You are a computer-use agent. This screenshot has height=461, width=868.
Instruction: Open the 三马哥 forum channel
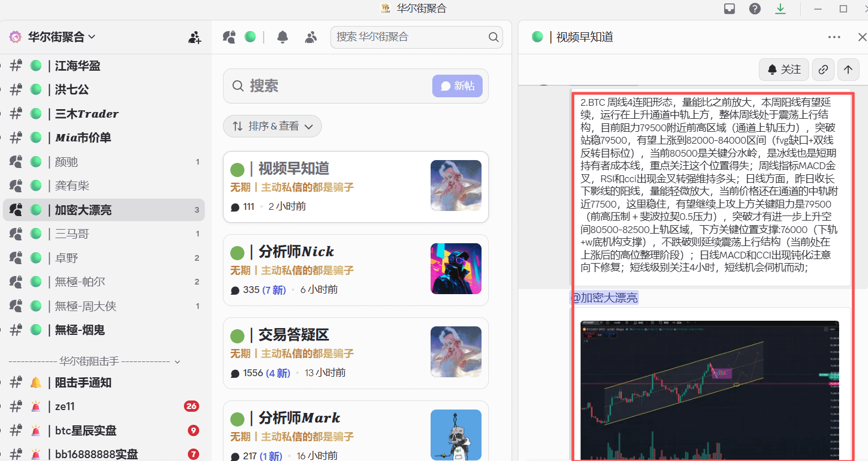pyautogui.click(x=105, y=234)
